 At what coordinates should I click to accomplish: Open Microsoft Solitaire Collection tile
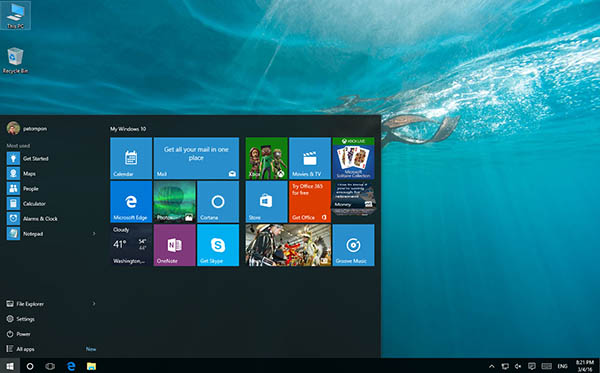pos(354,158)
